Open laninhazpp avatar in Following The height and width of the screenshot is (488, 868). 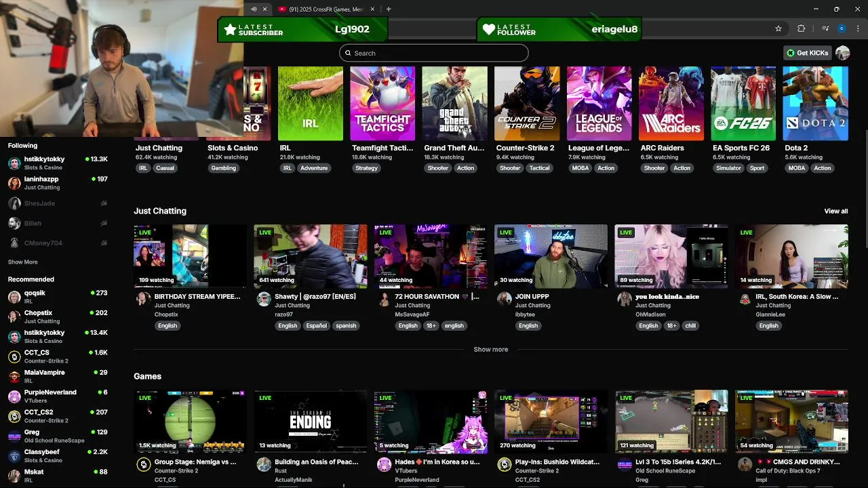[x=14, y=183]
